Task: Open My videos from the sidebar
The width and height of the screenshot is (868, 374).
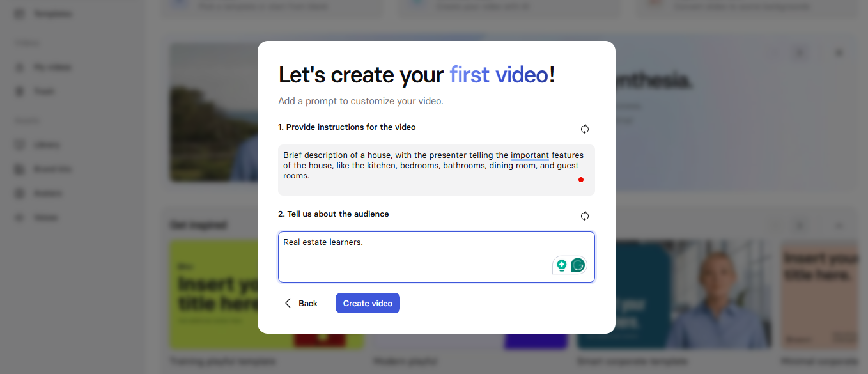Action: [19, 66]
